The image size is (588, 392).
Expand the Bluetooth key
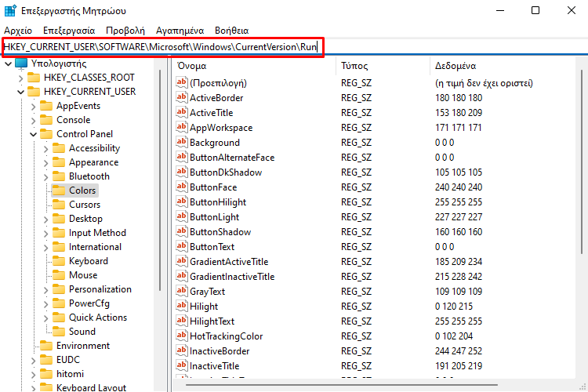tap(45, 176)
